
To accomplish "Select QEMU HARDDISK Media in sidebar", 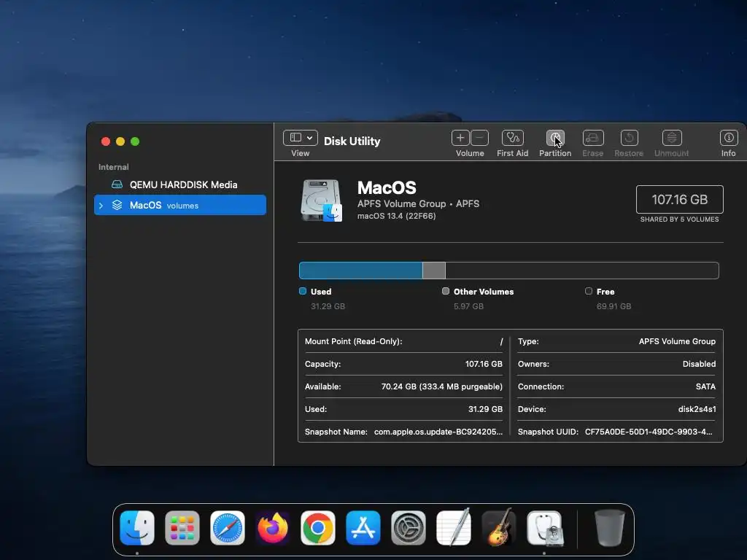I will 180,184.
